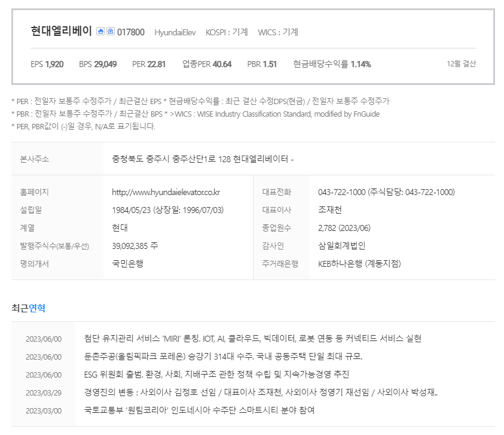The image size is (504, 435).
Task: Click the phone number 043-722-1000
Action: tap(386, 192)
